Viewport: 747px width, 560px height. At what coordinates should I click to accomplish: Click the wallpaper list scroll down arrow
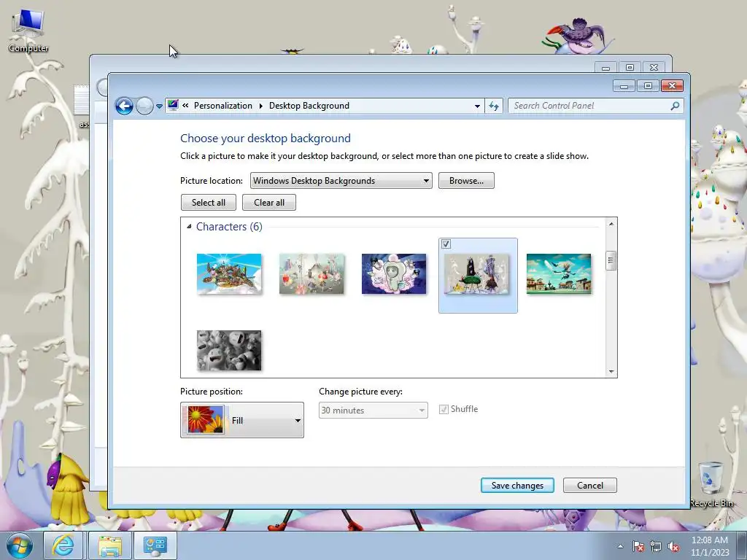point(611,372)
